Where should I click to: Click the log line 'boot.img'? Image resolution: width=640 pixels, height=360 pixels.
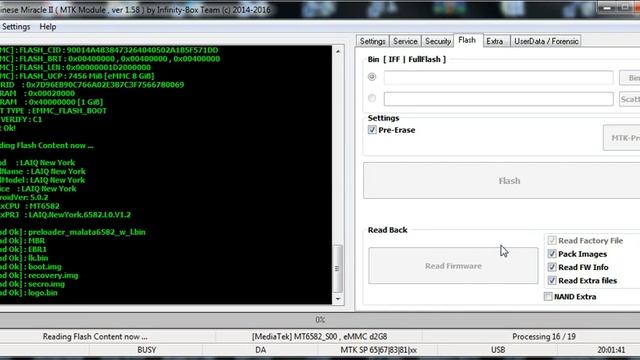(45, 267)
